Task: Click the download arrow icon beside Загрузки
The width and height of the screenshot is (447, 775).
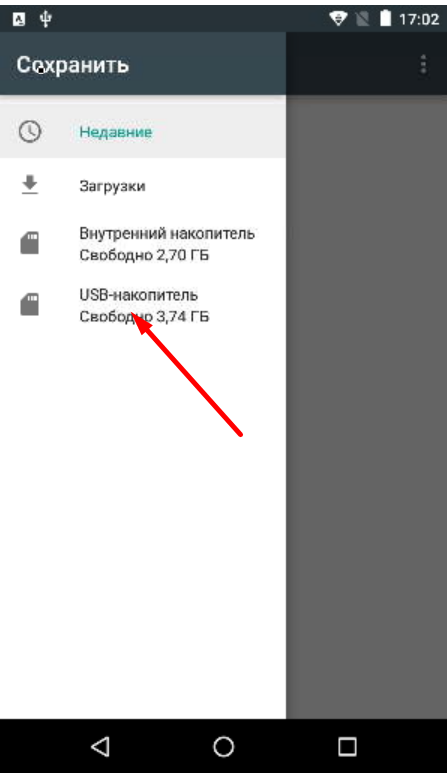Action: tap(30, 185)
